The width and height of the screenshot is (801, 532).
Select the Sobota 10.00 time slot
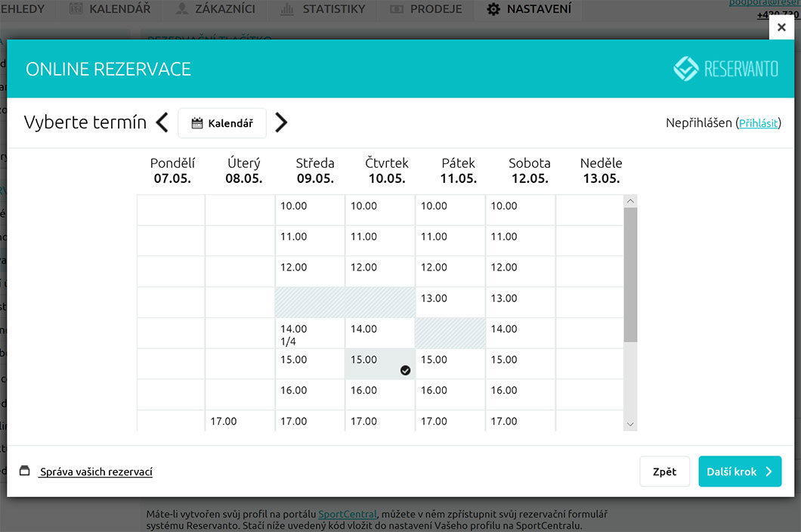(520, 209)
